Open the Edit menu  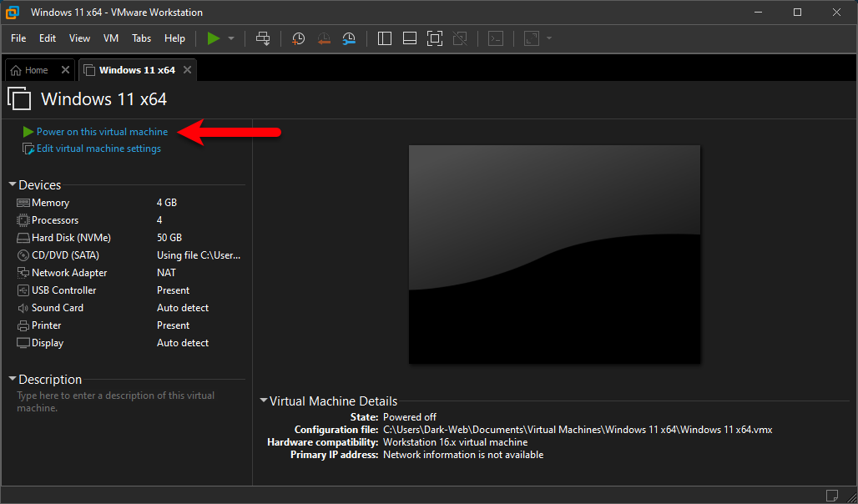(48, 38)
